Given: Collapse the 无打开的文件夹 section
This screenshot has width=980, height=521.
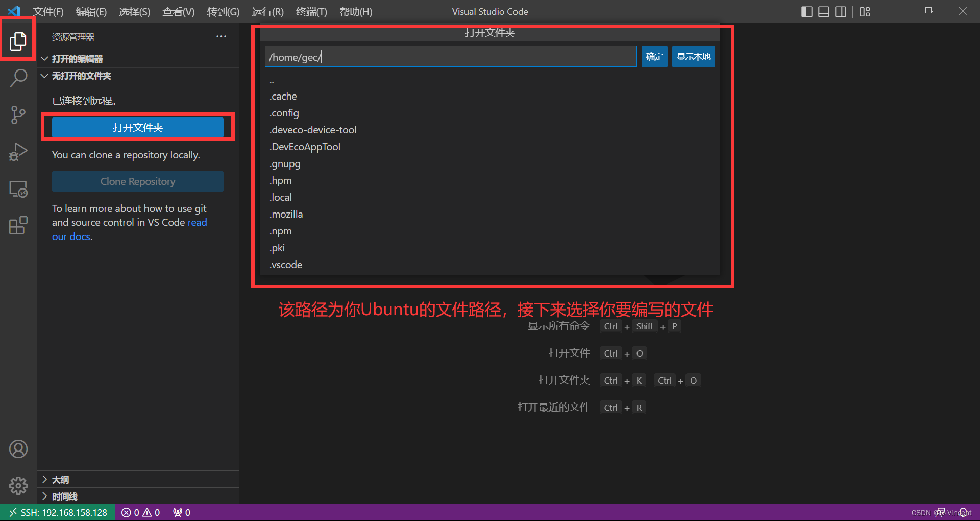Looking at the screenshot, I should [138, 76].
